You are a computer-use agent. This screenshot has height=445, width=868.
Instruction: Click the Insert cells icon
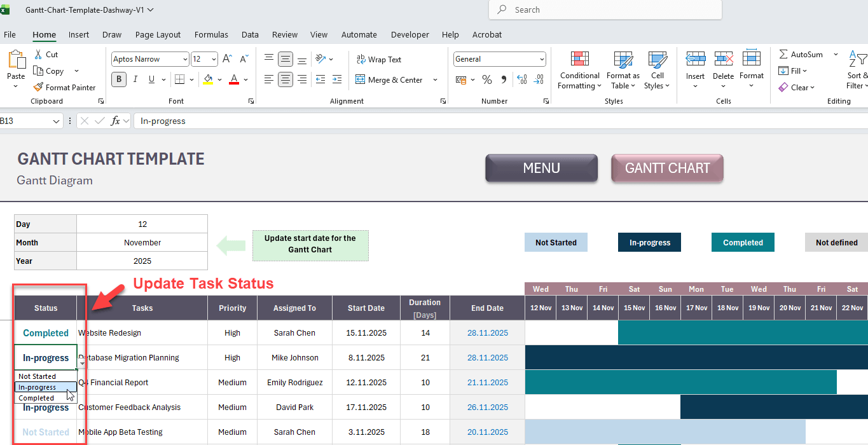tap(695, 60)
